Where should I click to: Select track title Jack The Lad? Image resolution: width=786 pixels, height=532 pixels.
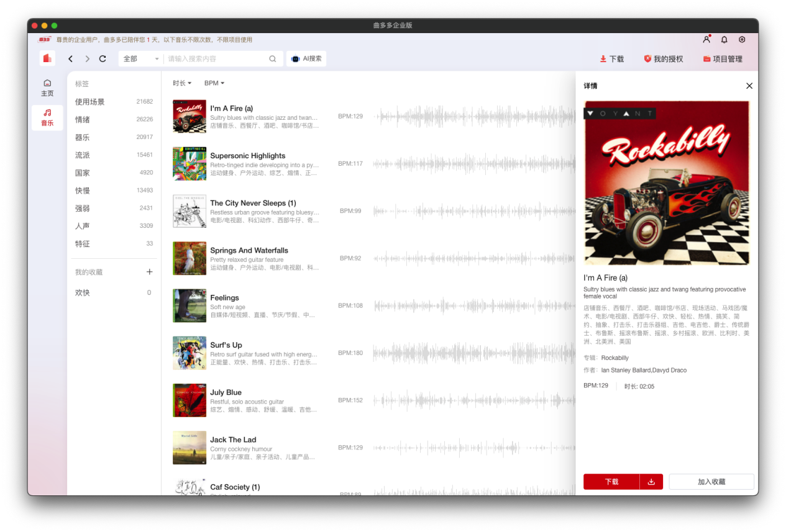(233, 440)
